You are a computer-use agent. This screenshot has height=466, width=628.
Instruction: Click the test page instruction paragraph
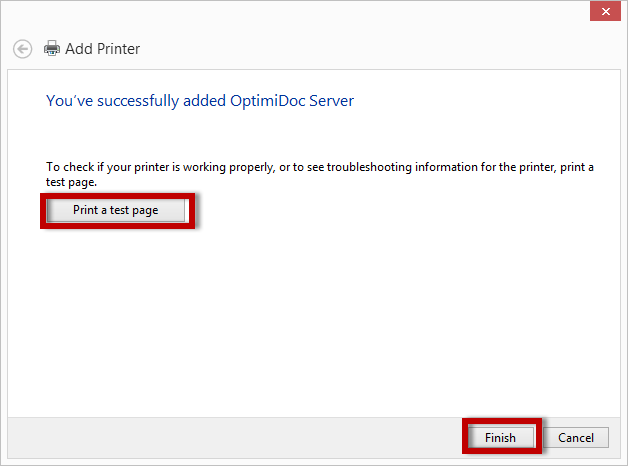(300, 168)
